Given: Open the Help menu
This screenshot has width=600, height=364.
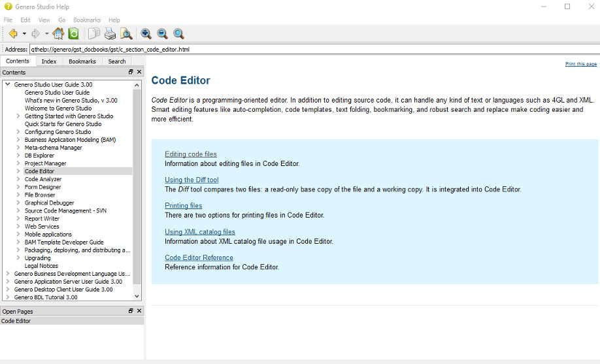Looking at the screenshot, I should tap(114, 20).
